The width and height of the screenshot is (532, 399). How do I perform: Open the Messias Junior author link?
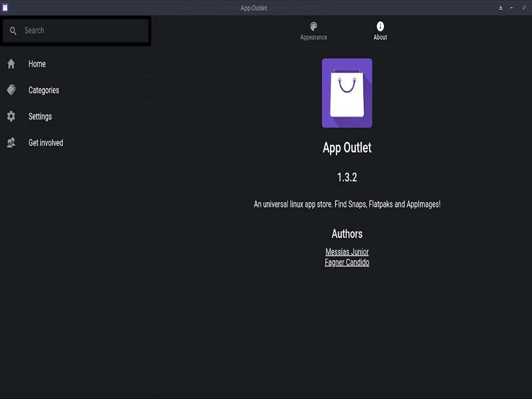[347, 251]
